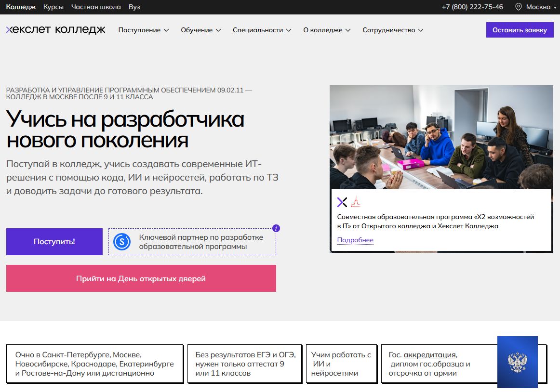Click the Поступить! button
This screenshot has height=392, width=560.
[x=54, y=242]
